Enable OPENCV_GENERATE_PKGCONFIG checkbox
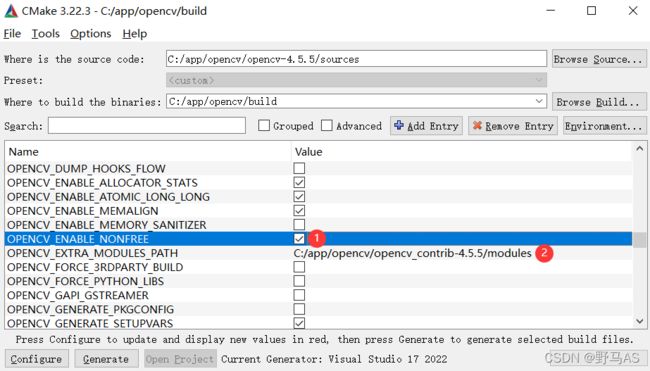The width and height of the screenshot is (650, 371). pos(299,309)
